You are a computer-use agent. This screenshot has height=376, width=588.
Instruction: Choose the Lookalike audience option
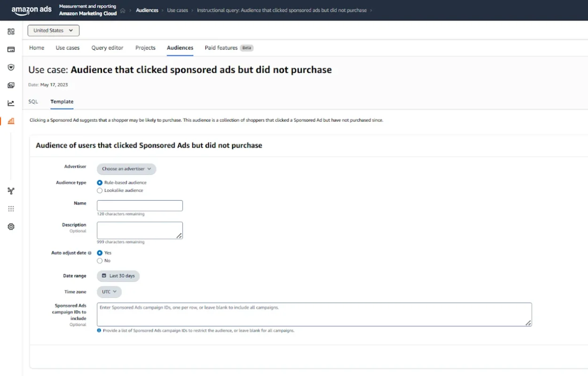coord(99,190)
